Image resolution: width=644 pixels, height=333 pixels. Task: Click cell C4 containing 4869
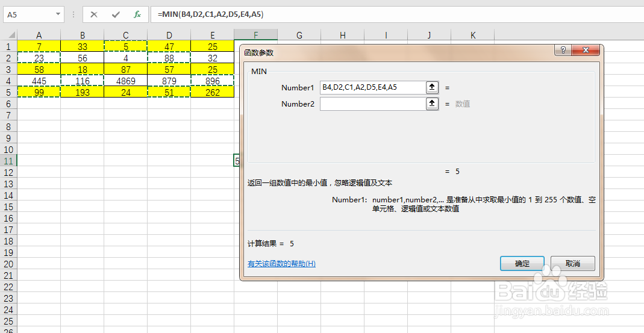[126, 81]
